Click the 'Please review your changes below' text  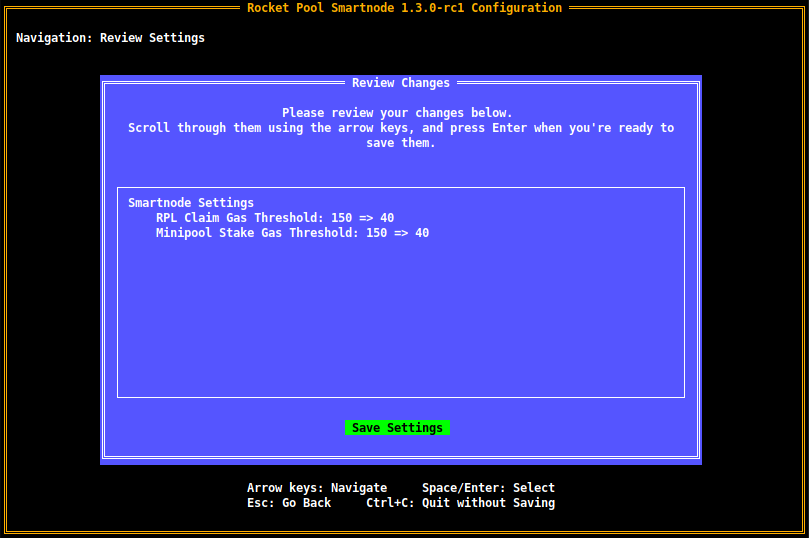pos(397,113)
